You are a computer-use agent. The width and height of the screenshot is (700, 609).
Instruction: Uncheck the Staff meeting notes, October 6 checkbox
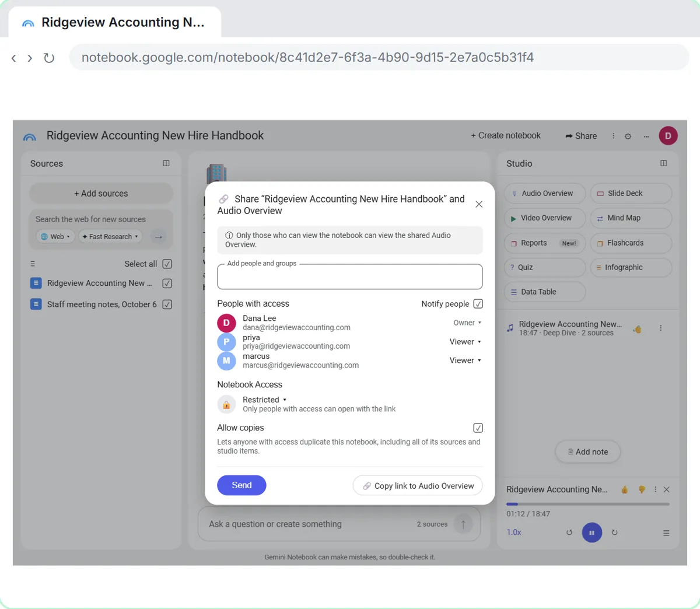[x=167, y=304]
